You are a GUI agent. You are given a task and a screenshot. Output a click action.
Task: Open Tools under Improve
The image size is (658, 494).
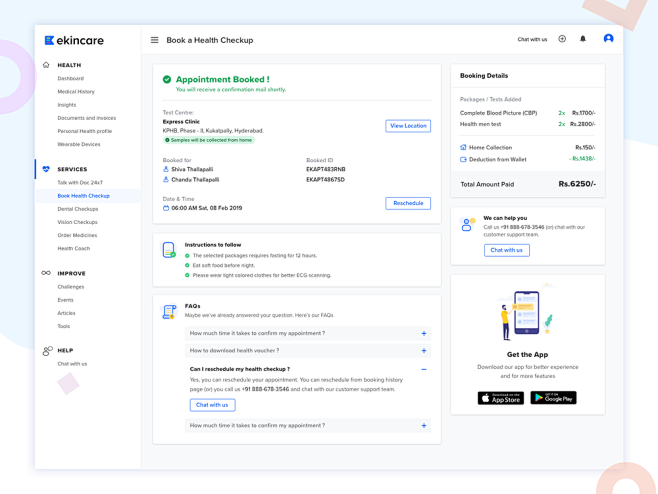point(63,326)
